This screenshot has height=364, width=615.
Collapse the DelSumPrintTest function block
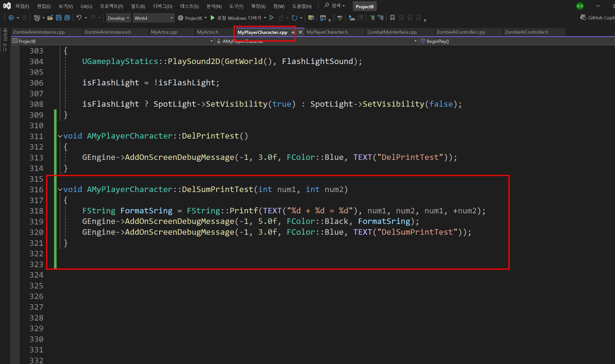(60, 190)
